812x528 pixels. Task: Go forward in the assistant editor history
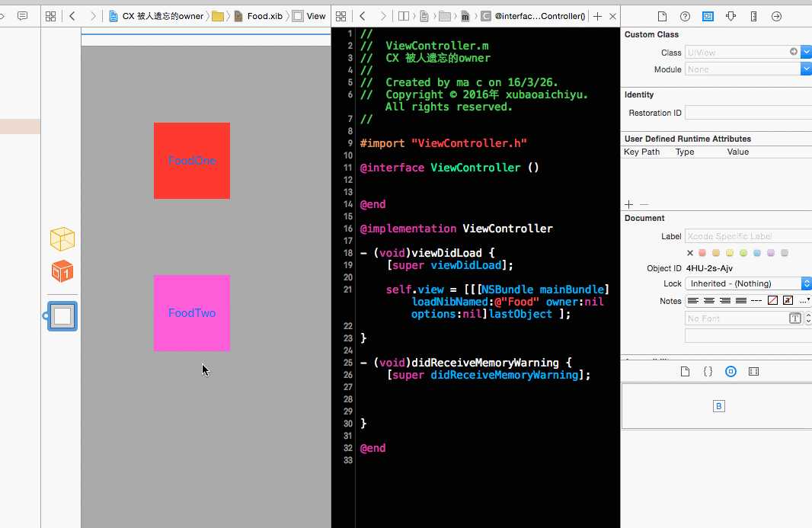383,17
